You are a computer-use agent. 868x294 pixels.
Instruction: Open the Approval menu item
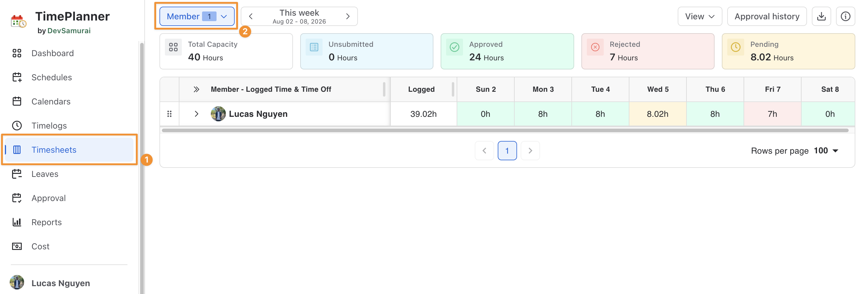click(x=49, y=198)
